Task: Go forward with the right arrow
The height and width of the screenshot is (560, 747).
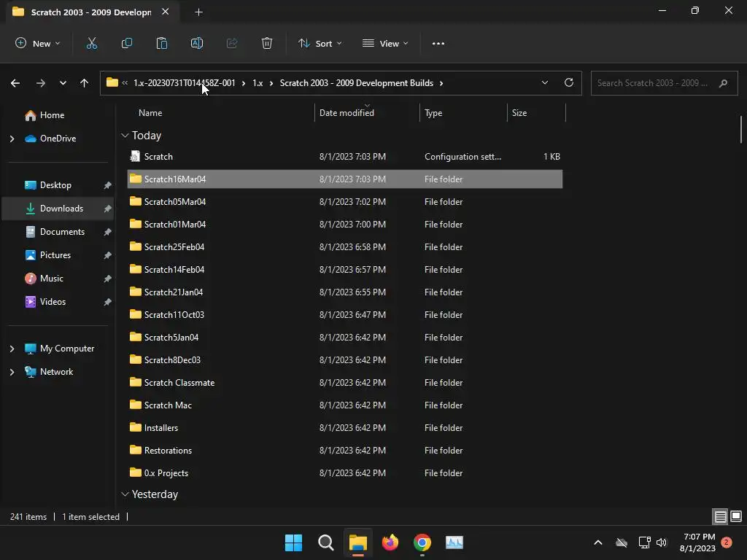Action: (x=41, y=83)
